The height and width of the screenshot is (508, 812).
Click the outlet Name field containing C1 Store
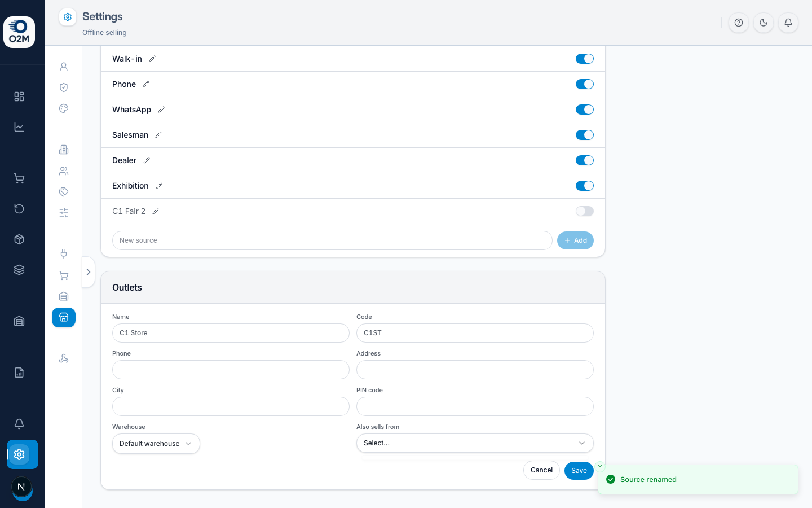pyautogui.click(x=231, y=333)
